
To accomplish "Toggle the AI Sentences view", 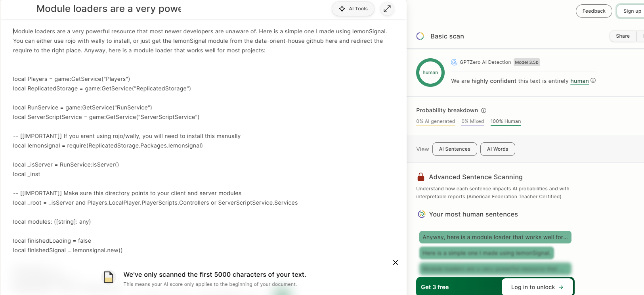I will 455,149.
